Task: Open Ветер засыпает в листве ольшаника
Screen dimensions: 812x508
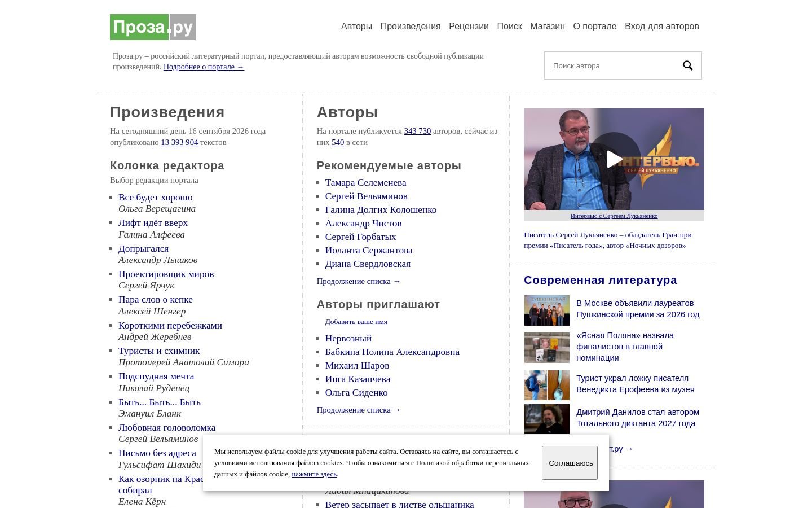Action: (399, 504)
